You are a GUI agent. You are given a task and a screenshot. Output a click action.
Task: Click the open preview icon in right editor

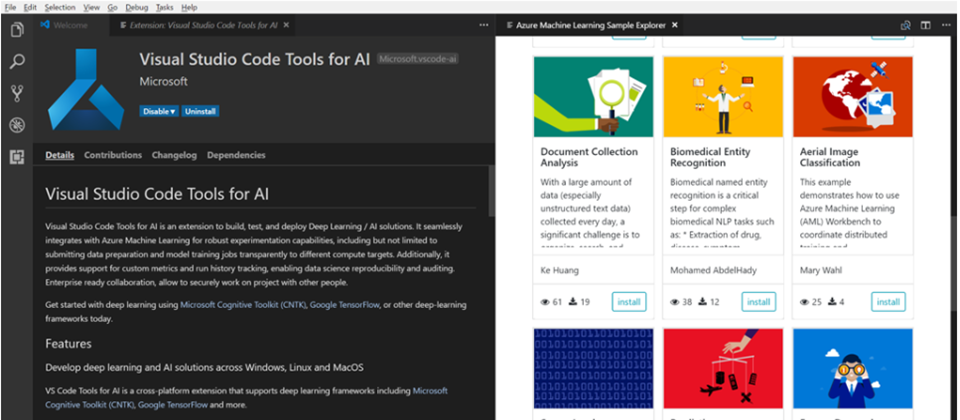[905, 25]
